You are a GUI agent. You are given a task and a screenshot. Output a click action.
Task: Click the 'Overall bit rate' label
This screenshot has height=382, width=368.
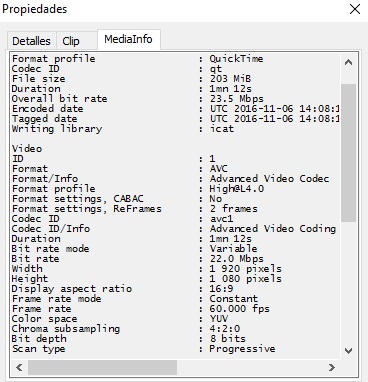(59, 99)
